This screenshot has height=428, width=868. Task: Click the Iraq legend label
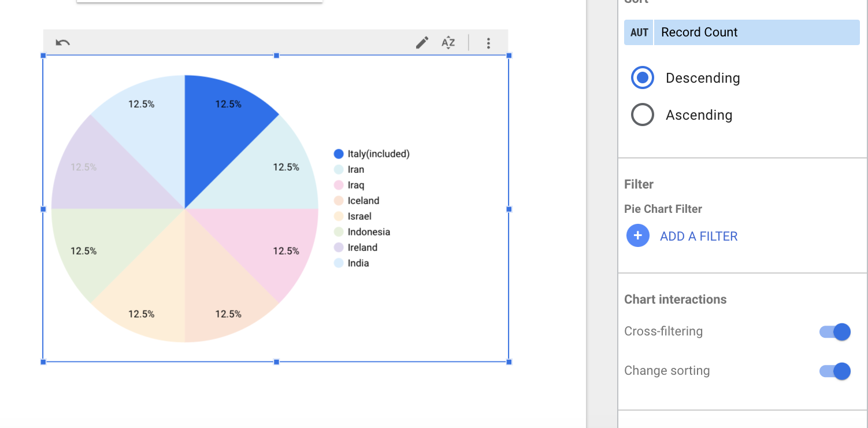click(356, 185)
